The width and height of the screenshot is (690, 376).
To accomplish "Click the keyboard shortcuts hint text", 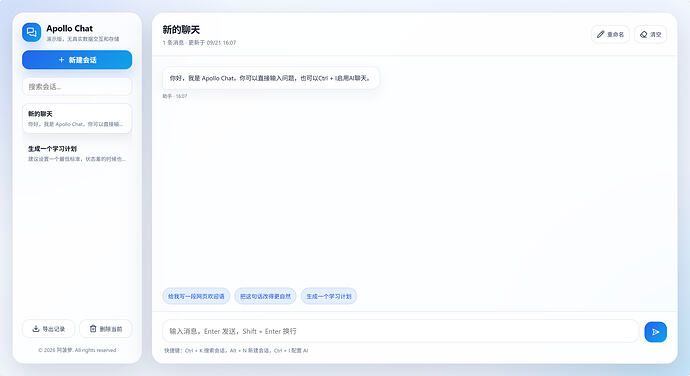I will 236,350.
